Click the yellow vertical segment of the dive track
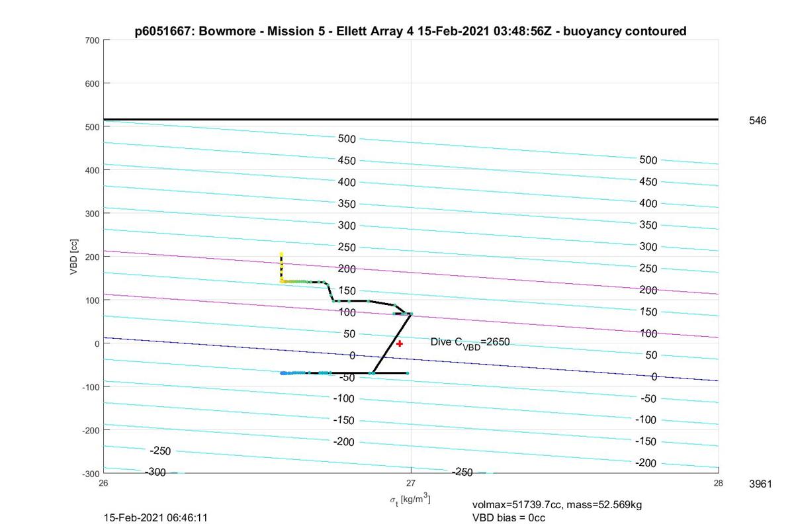This screenshot has height=532, width=794. (x=281, y=267)
